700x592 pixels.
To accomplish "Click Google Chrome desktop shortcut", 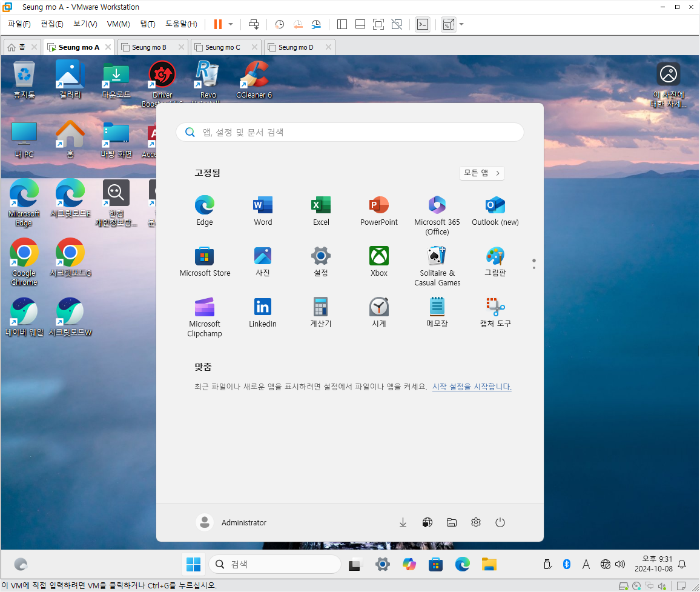I will 24,262.
